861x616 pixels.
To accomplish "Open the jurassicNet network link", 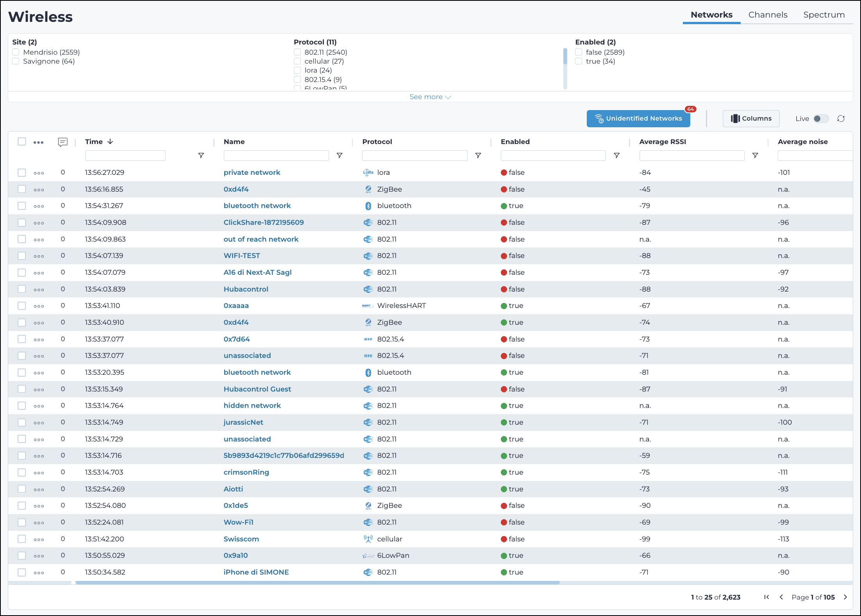I will pos(243,422).
